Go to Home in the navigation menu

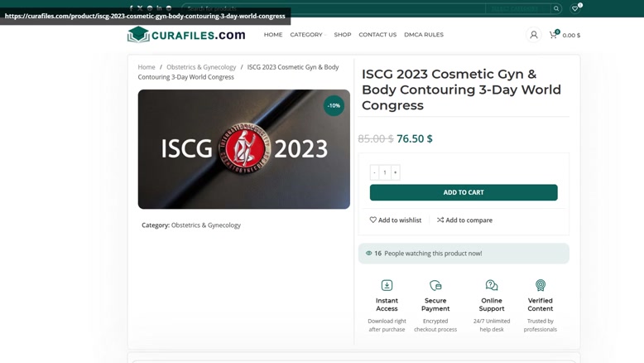click(x=273, y=35)
